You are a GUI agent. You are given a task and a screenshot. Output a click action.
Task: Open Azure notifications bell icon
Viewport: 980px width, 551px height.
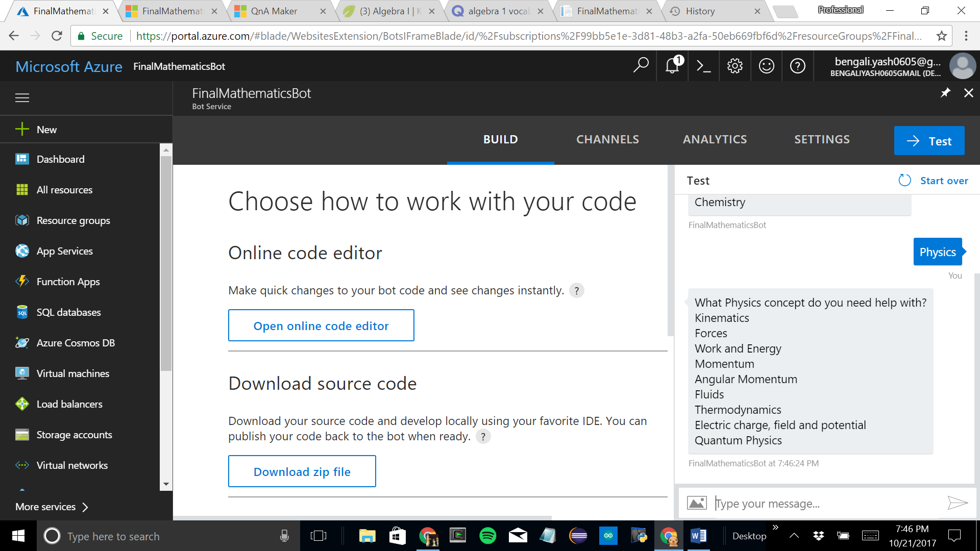click(672, 66)
